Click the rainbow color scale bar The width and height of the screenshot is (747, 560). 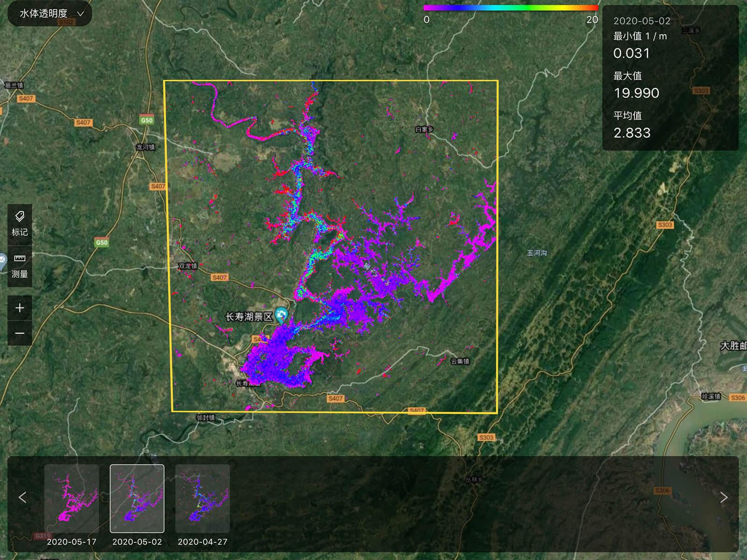pos(511,8)
